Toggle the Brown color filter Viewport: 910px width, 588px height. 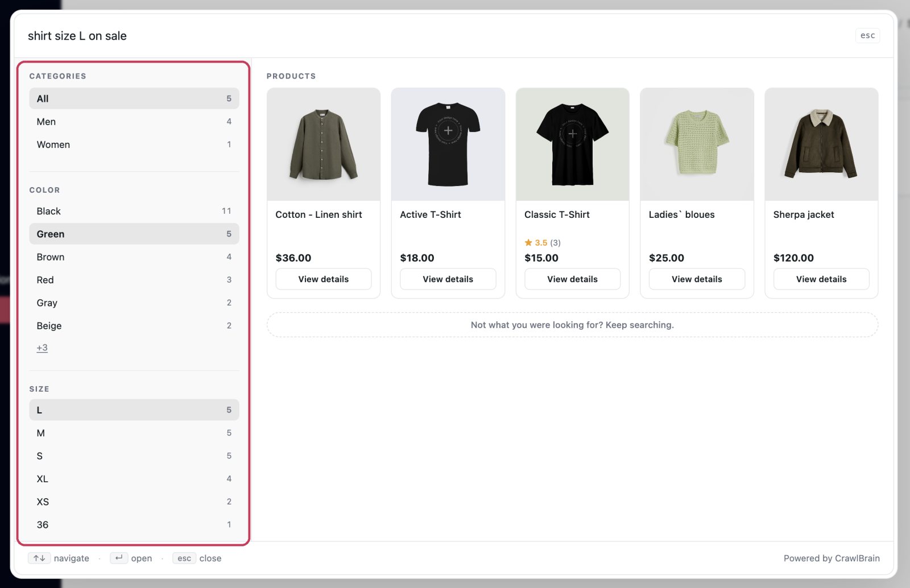134,257
